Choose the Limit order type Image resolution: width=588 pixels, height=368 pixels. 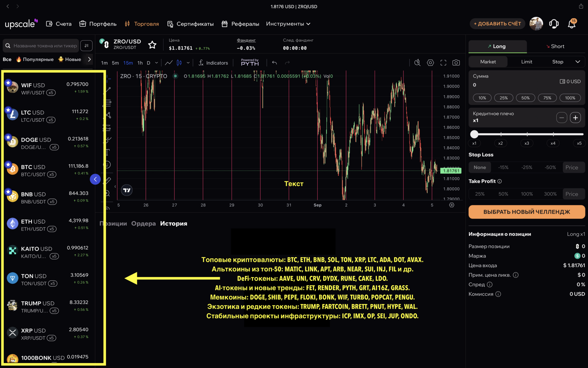coord(526,62)
